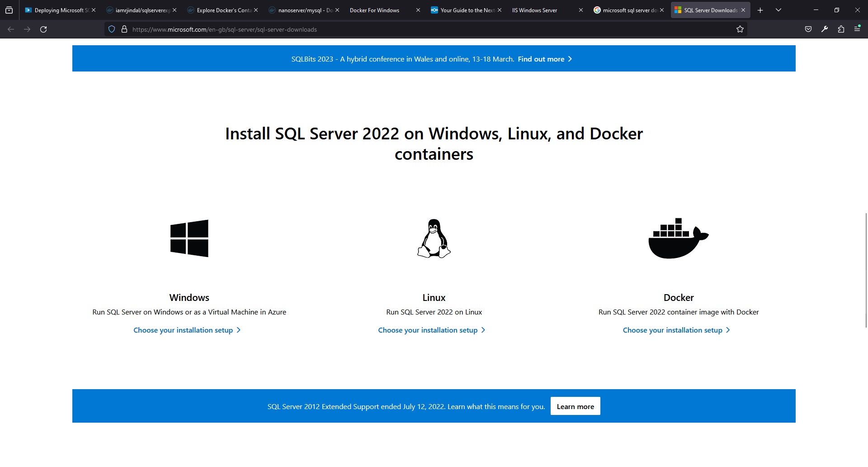Screen dimensions: 868x467
Task: Click the Save to Pocket icon
Action: pos(808,29)
